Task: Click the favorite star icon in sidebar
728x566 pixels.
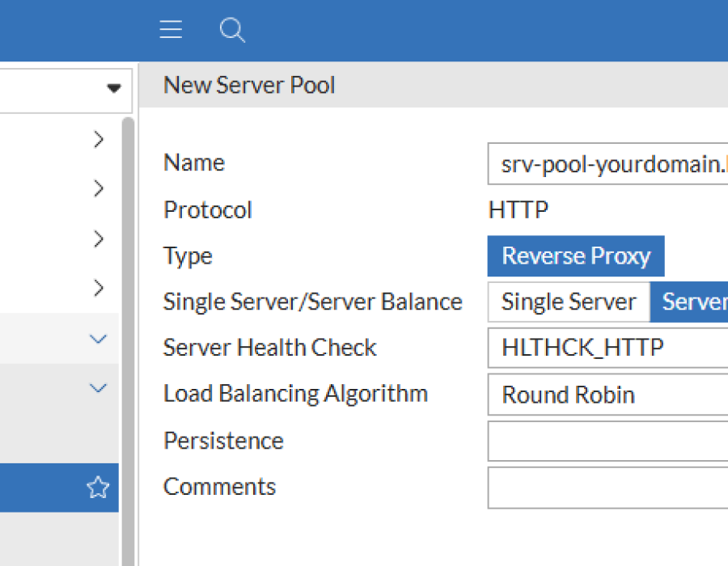Action: point(98,487)
